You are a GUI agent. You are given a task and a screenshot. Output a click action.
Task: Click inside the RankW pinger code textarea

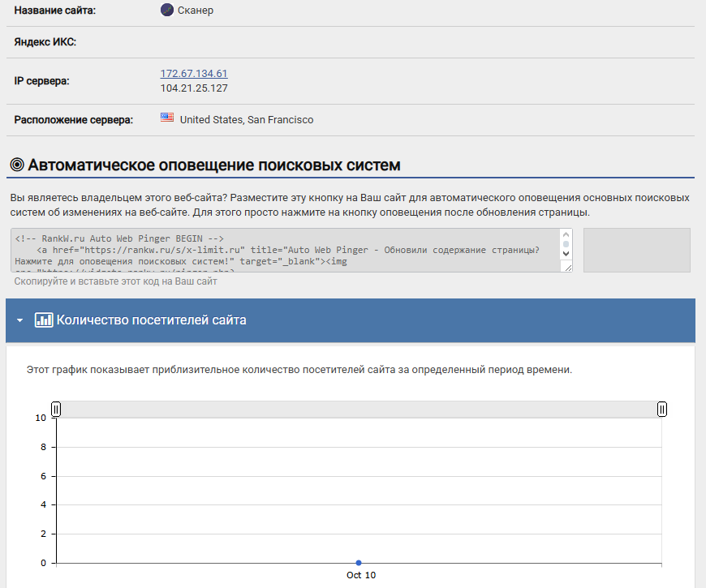coord(284,250)
